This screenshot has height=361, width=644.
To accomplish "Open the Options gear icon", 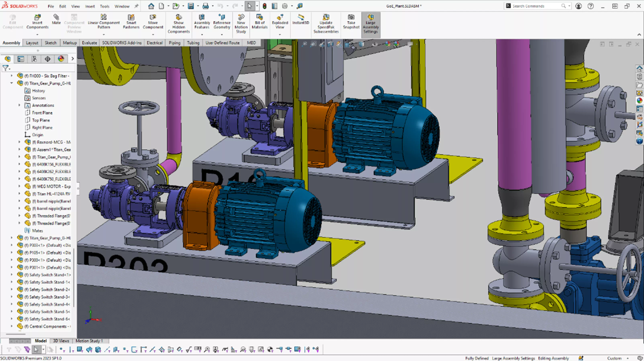I will click(x=285, y=6).
